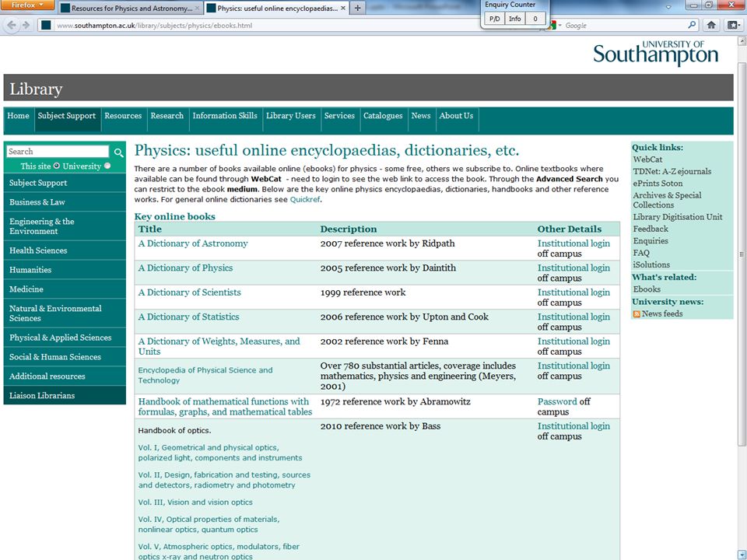Click the site search magnifier icon
The image size is (747, 560).
click(118, 152)
